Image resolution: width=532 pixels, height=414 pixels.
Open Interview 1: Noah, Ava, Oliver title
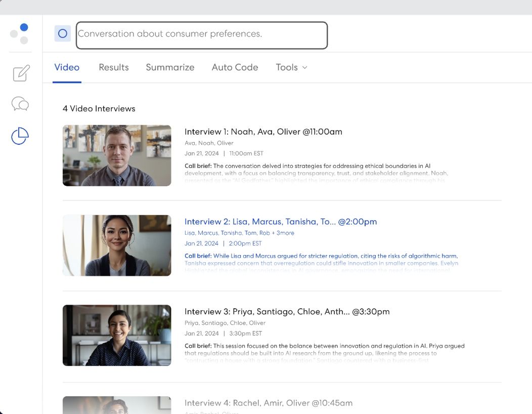pos(263,132)
